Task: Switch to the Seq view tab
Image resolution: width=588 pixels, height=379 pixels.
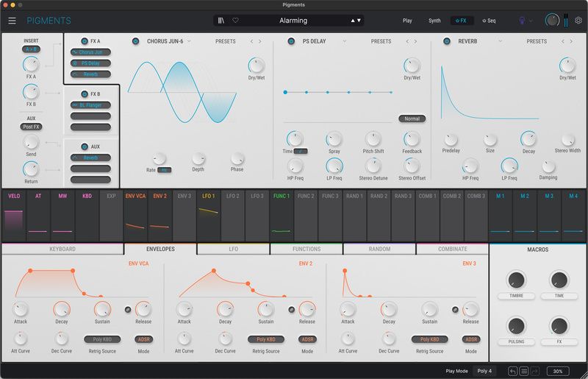Action: [x=489, y=21]
